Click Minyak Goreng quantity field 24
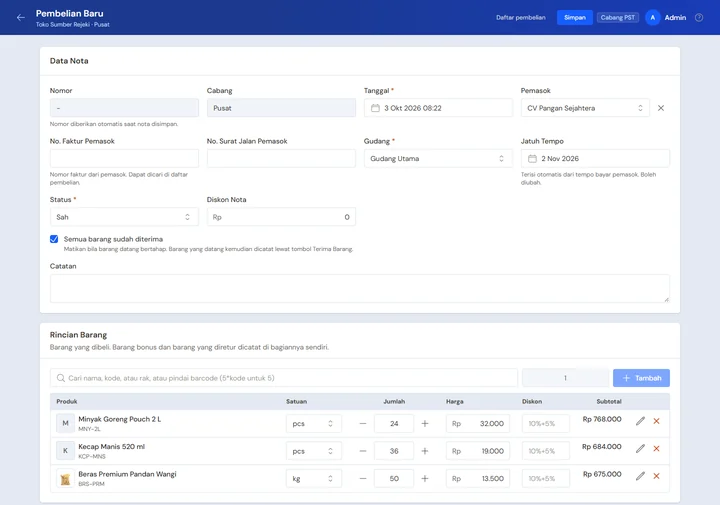This screenshot has width=720, height=505. click(394, 423)
